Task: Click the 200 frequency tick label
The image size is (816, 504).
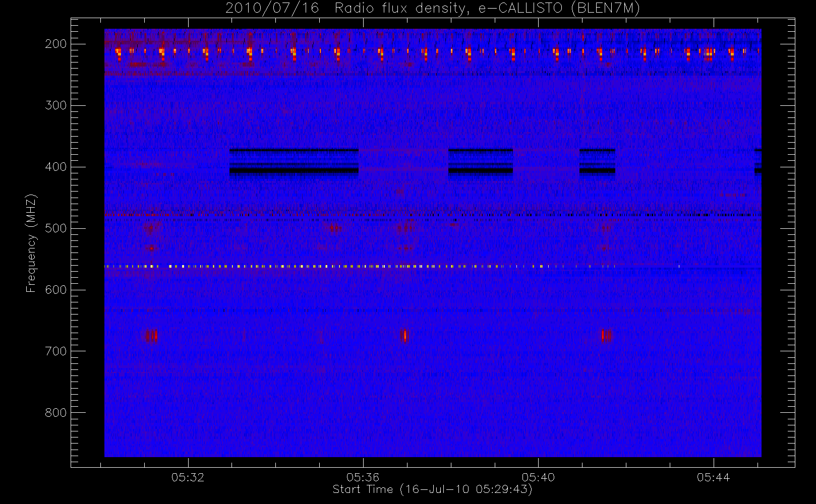Action: click(56, 44)
